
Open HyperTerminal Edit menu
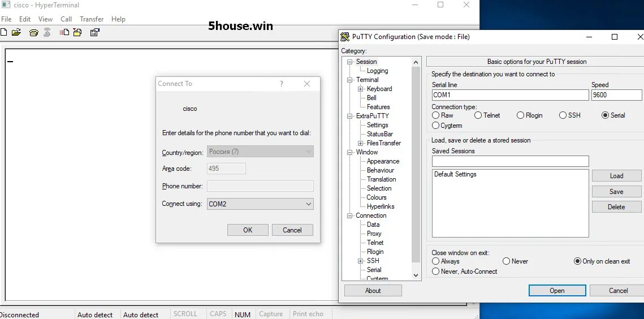(25, 19)
